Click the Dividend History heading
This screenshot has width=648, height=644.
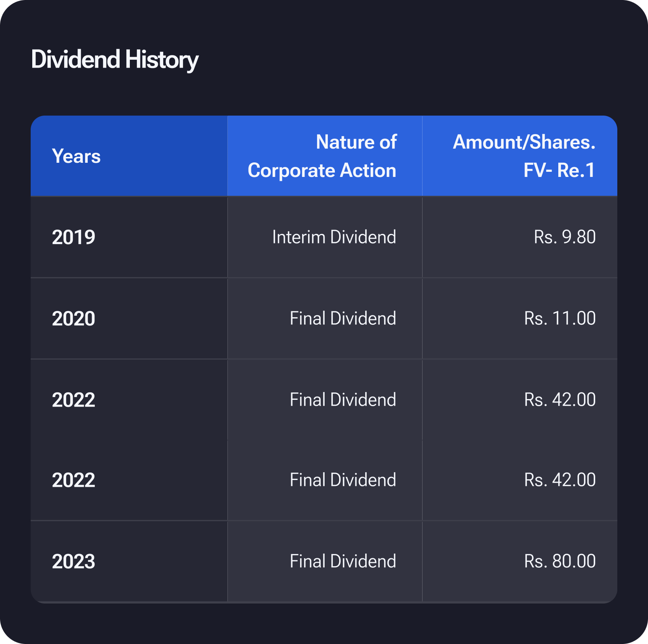pyautogui.click(x=114, y=60)
